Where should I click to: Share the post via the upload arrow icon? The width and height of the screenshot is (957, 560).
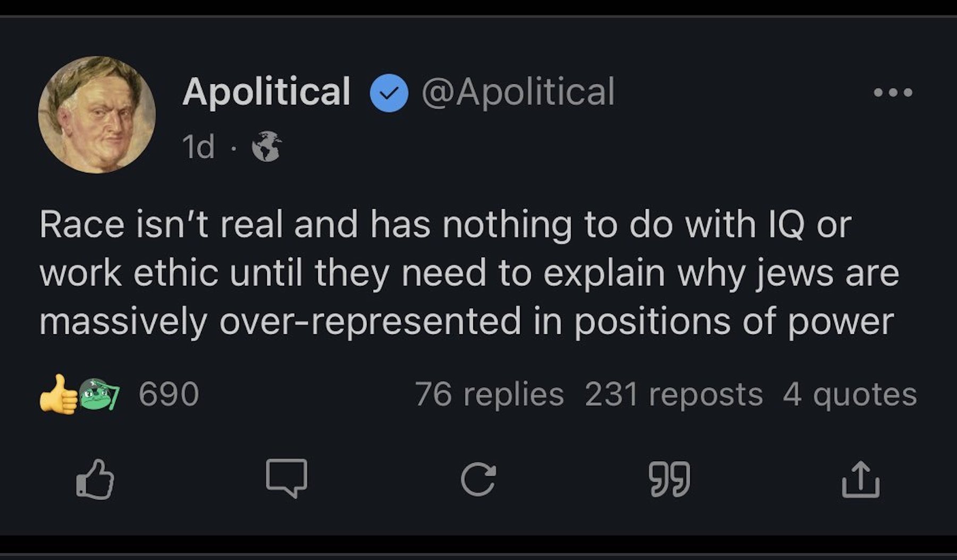click(x=861, y=479)
